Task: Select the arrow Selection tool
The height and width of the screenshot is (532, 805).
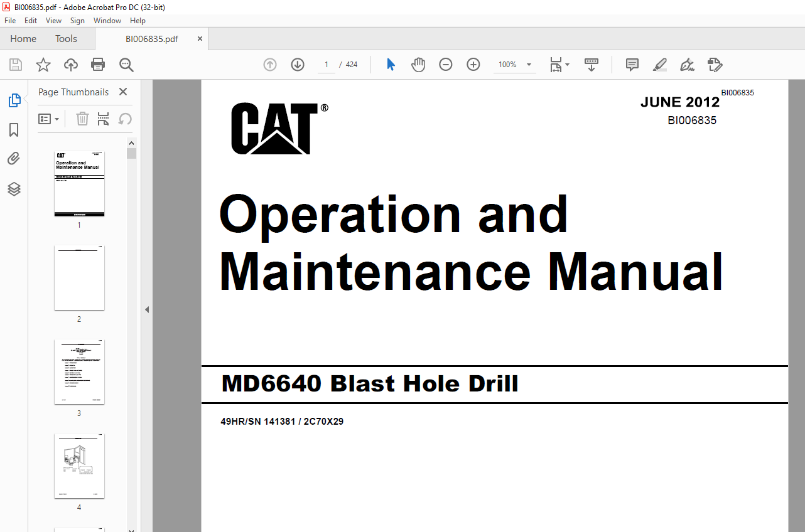Action: click(x=391, y=65)
